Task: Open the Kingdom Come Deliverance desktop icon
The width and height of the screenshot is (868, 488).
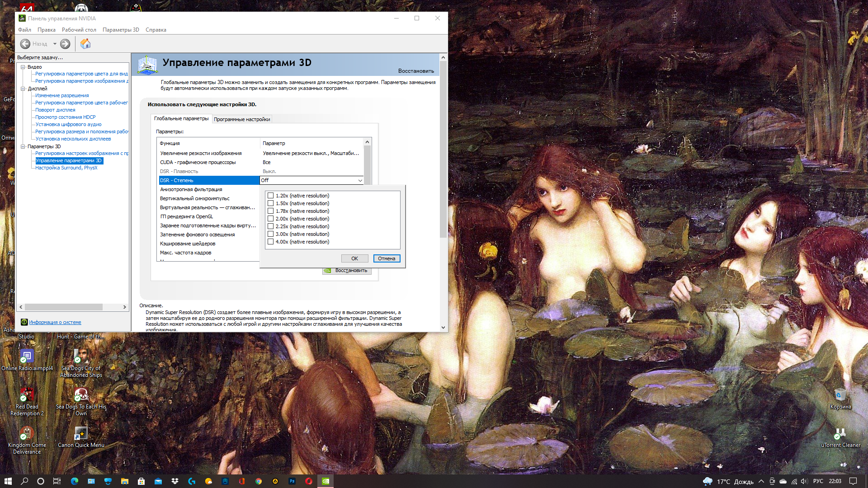Action: click(x=27, y=432)
